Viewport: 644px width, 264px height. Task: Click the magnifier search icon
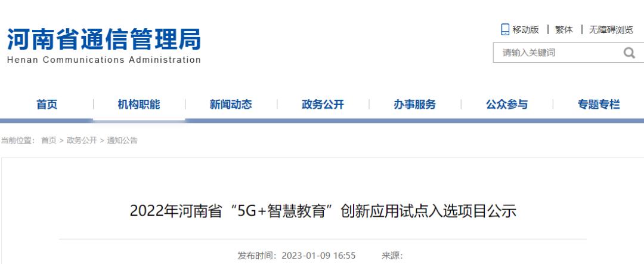629,53
